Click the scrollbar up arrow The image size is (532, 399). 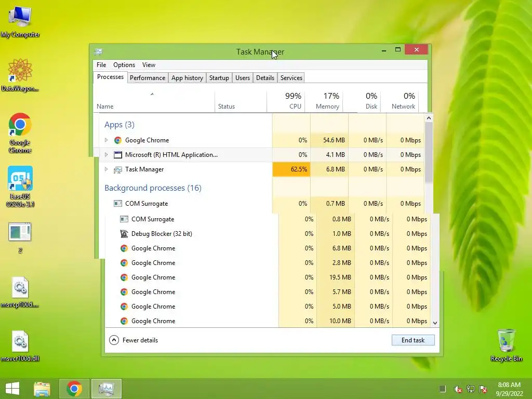(x=429, y=118)
